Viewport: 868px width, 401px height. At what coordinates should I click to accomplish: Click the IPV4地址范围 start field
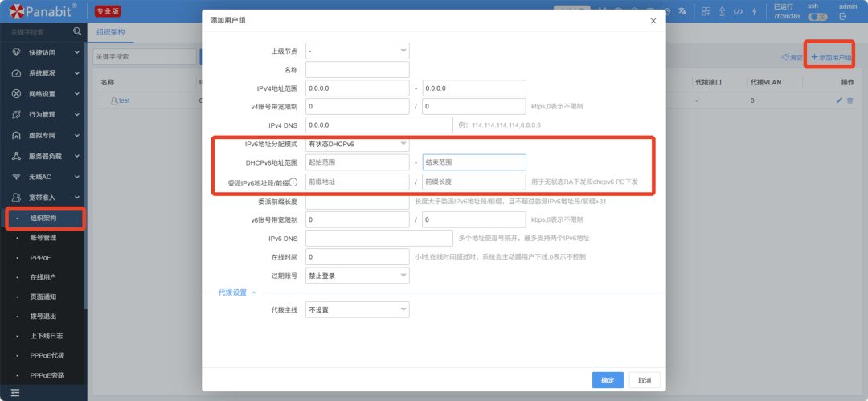[358, 88]
